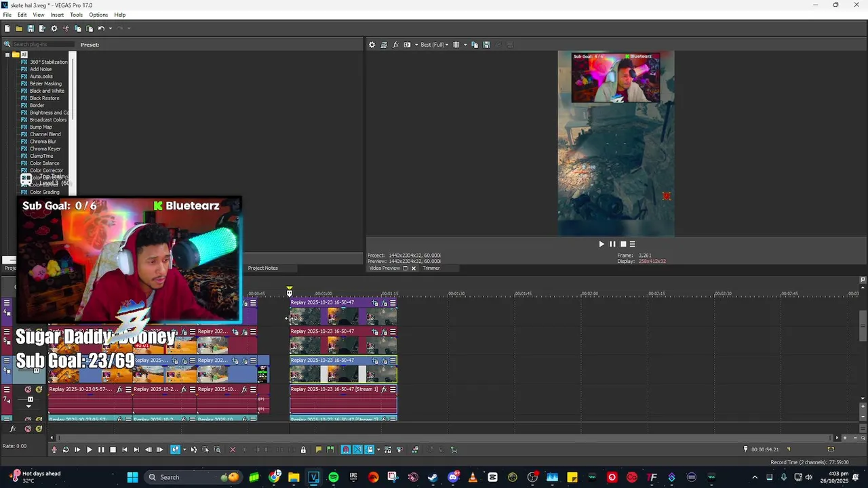
Task: Click the Overlays grid icon in preview toolbar
Action: (456, 45)
